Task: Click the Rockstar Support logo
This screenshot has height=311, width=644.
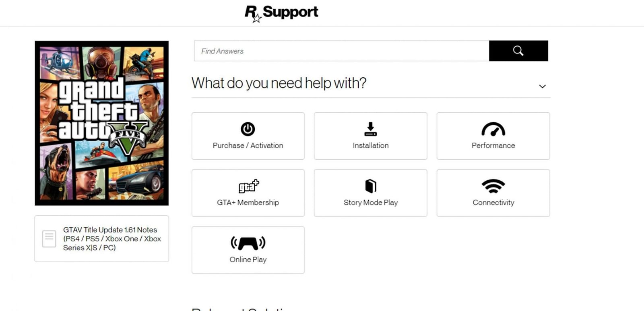Action: tap(281, 12)
